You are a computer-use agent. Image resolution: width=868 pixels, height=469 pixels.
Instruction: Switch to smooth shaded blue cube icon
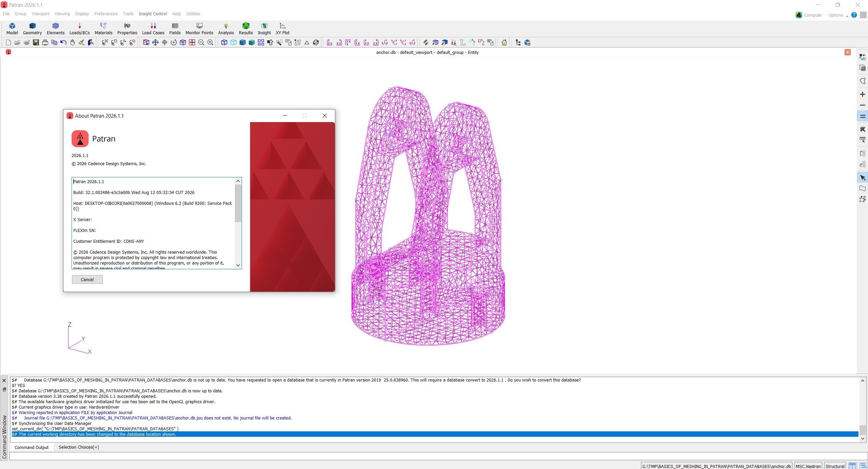[x=243, y=42]
